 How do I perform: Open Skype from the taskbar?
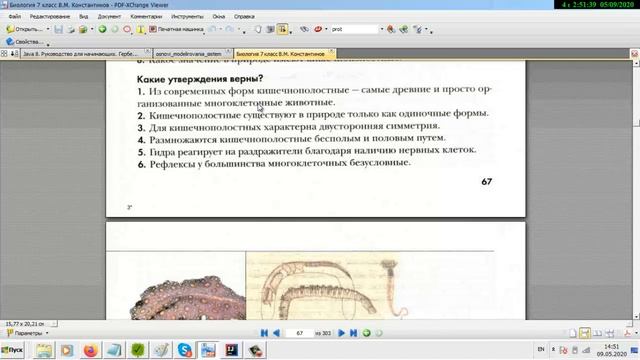184,350
